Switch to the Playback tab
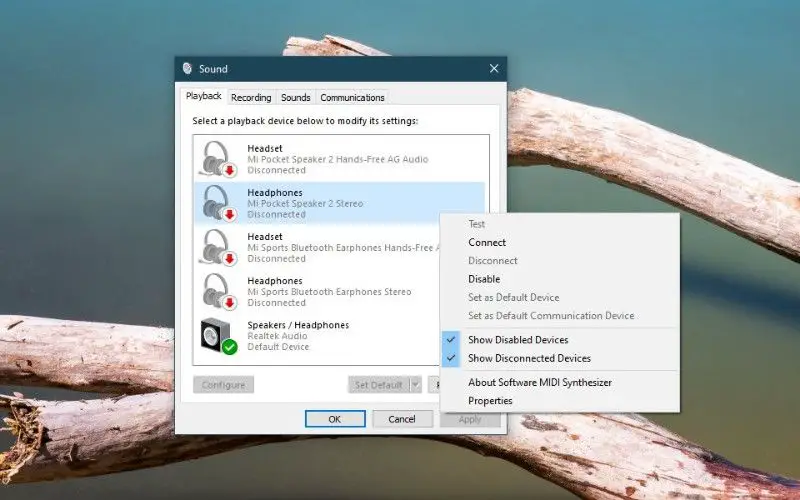Image resolution: width=800 pixels, height=500 pixels. click(x=204, y=96)
